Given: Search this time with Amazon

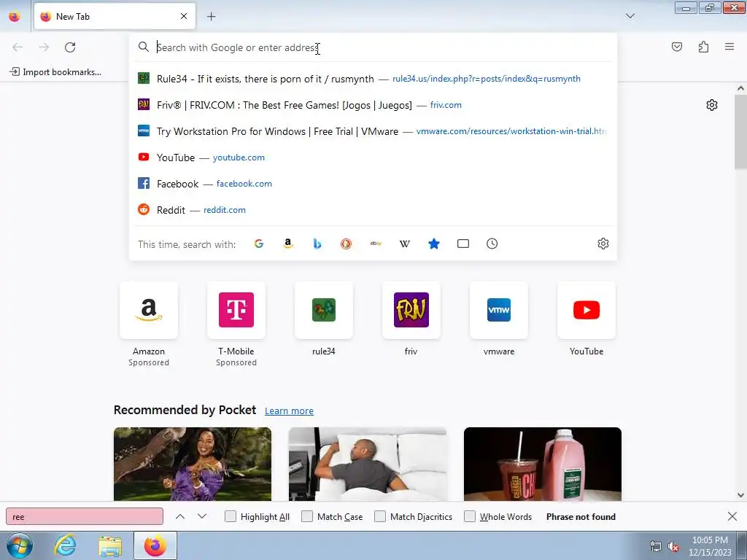Looking at the screenshot, I should 287,244.
